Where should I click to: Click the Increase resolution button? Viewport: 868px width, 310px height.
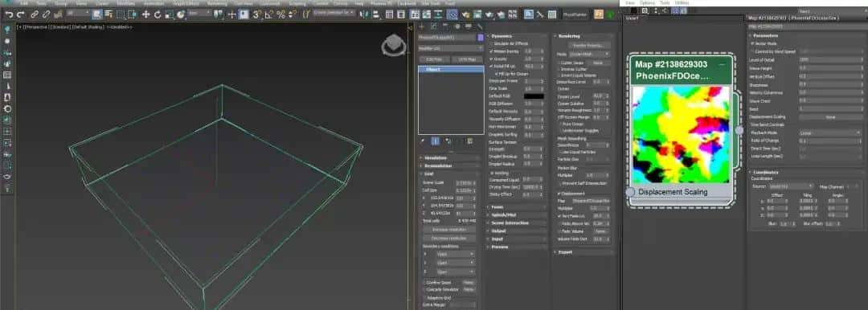tap(449, 229)
